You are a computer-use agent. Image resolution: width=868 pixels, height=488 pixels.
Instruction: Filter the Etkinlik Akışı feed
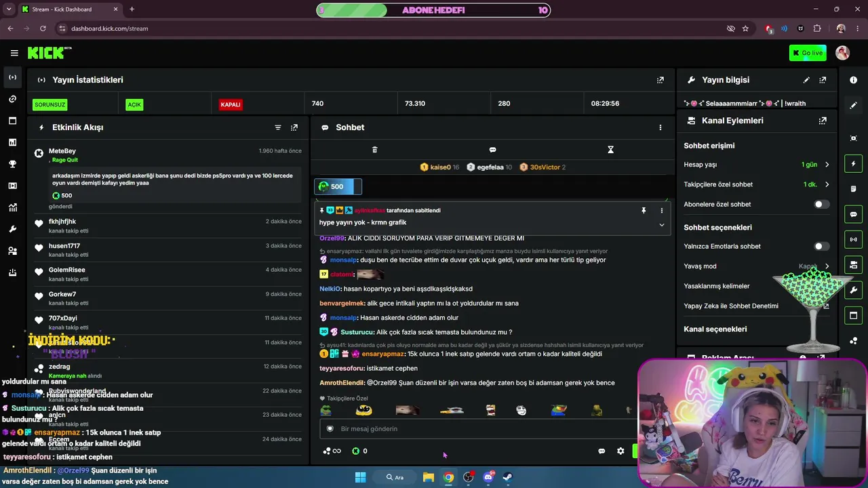(x=278, y=127)
